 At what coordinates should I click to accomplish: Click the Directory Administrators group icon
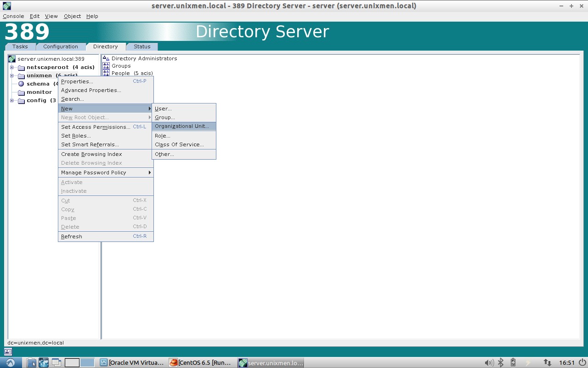106,58
